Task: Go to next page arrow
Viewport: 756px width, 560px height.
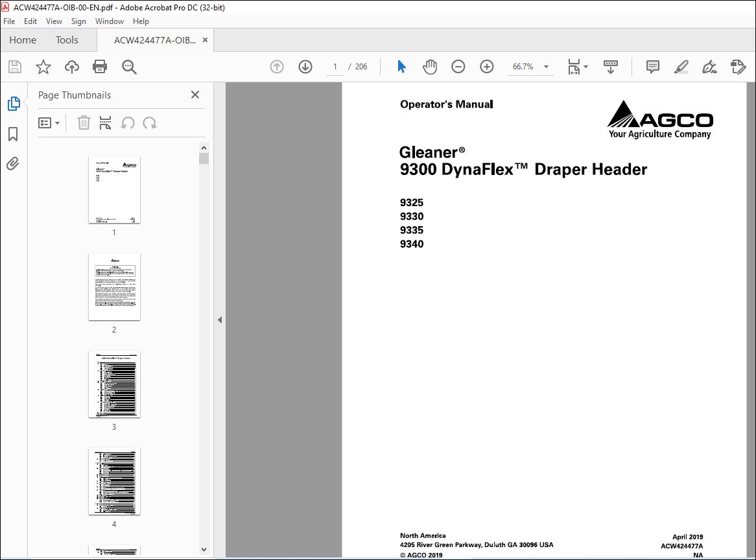Action: point(305,67)
